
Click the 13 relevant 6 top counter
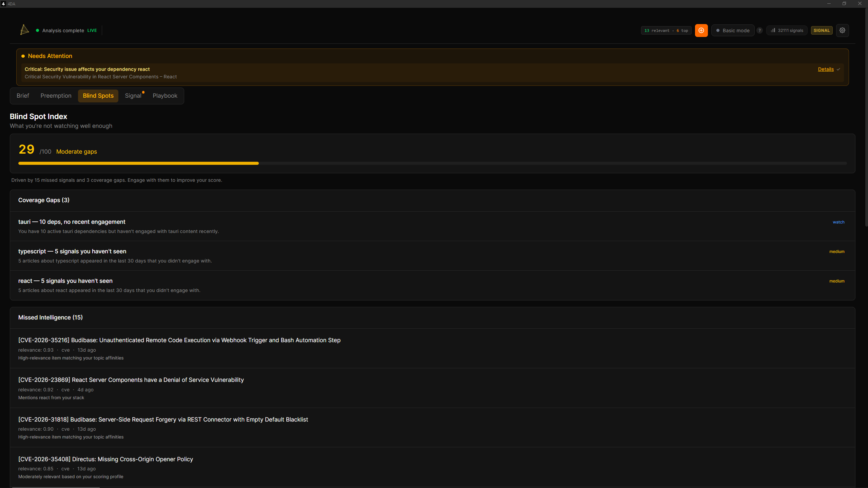tap(666, 31)
